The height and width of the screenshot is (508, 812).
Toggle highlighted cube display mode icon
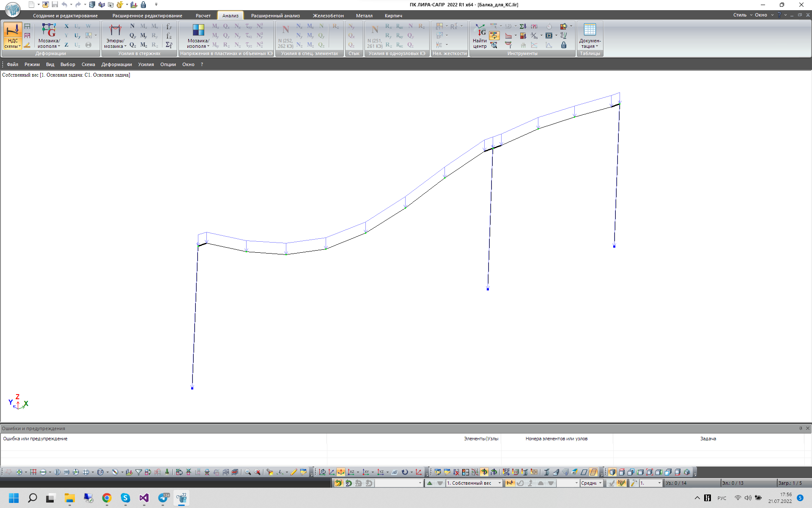click(x=612, y=472)
